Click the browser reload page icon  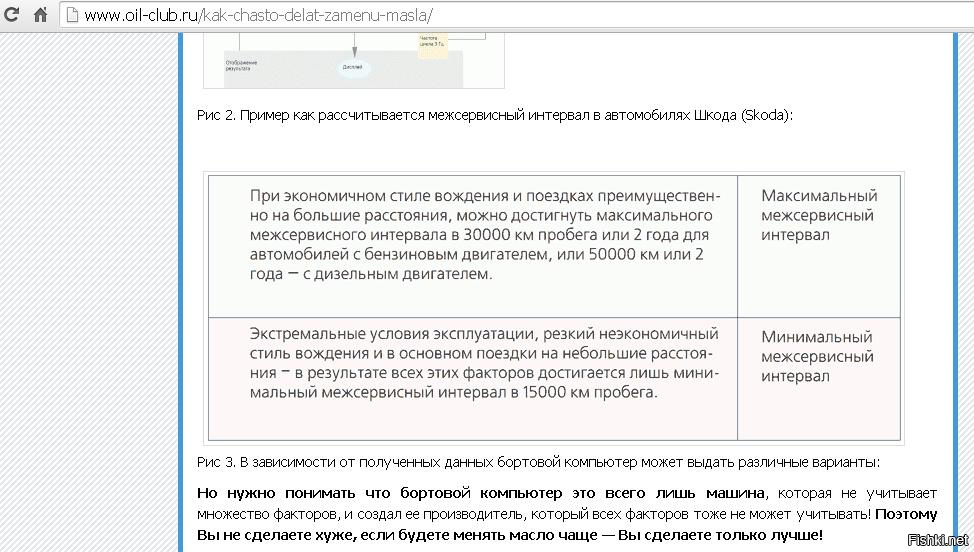(x=13, y=15)
